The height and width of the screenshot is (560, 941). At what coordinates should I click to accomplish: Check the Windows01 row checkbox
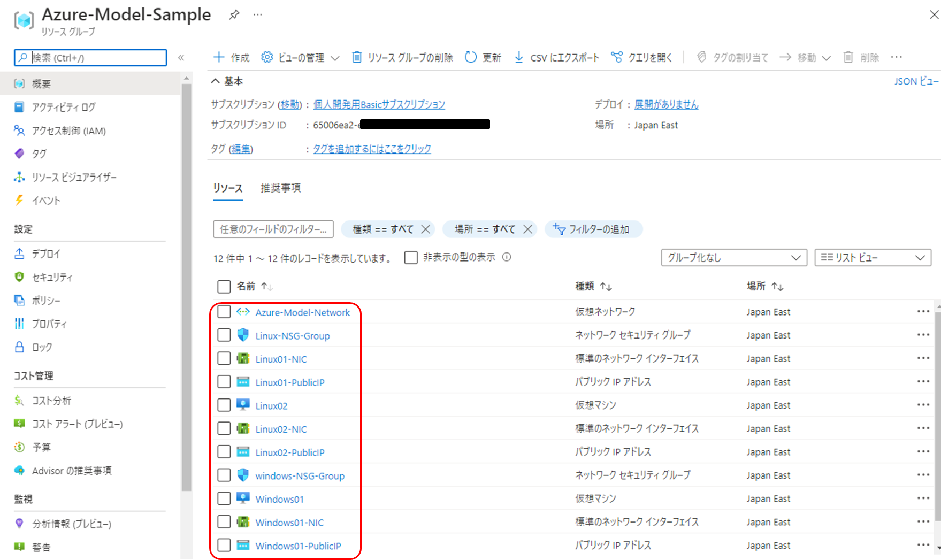224,498
